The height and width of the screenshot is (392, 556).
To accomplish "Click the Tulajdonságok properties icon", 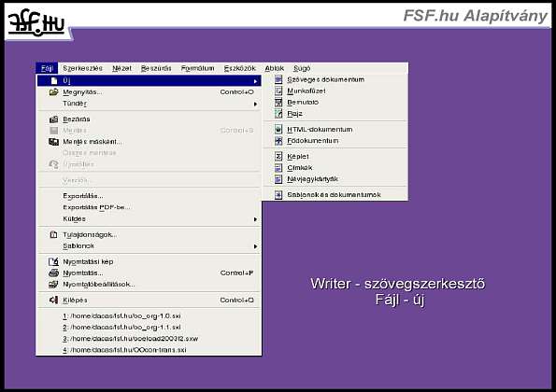I will 53,234.
